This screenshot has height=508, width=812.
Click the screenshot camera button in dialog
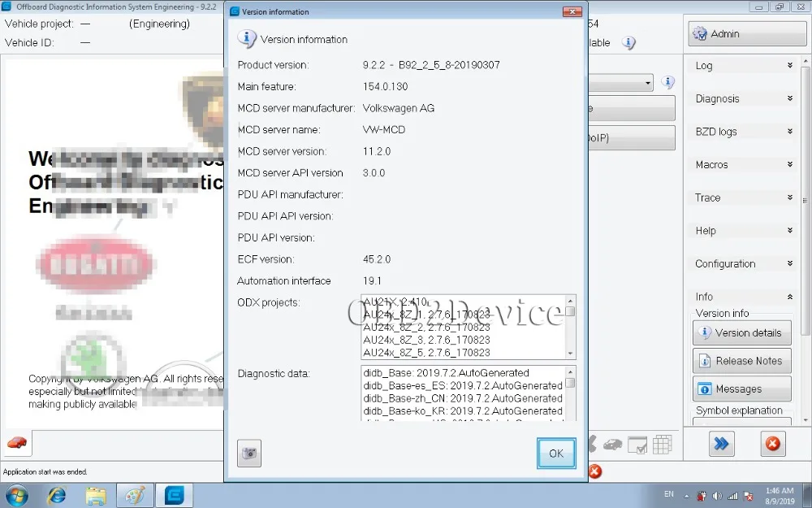(249, 453)
